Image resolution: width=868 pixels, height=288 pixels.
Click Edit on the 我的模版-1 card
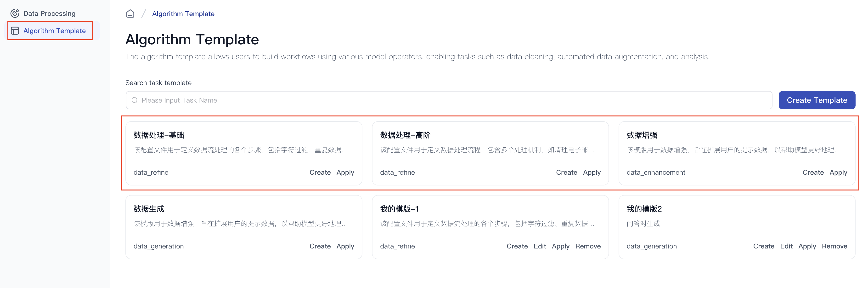[x=540, y=246]
